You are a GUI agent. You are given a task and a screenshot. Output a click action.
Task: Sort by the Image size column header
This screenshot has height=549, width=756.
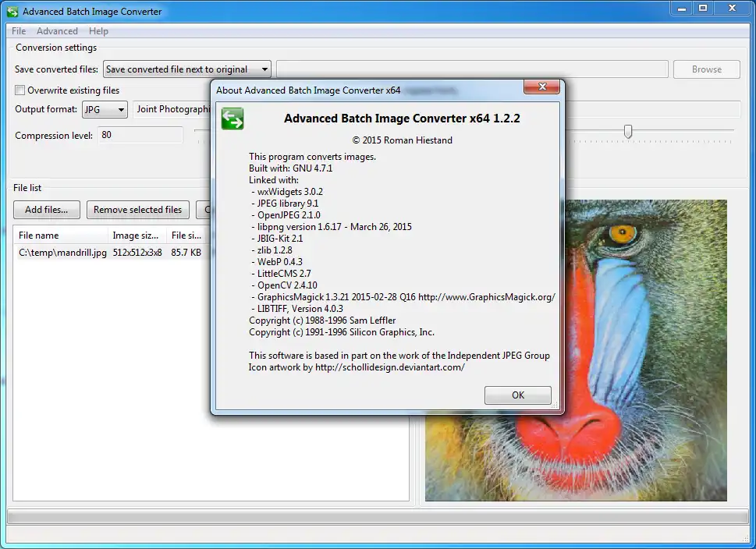137,236
